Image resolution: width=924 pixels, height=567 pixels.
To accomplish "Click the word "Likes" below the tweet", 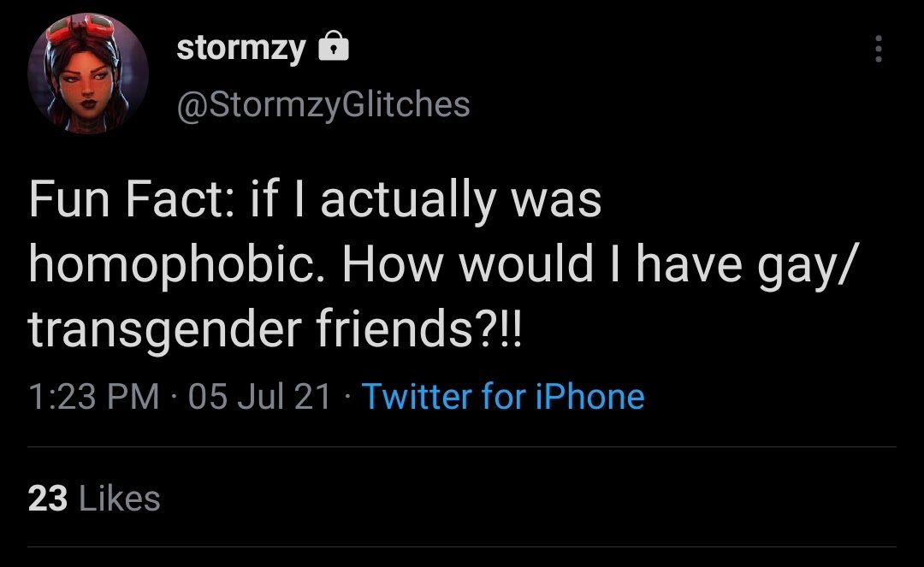I will (119, 499).
